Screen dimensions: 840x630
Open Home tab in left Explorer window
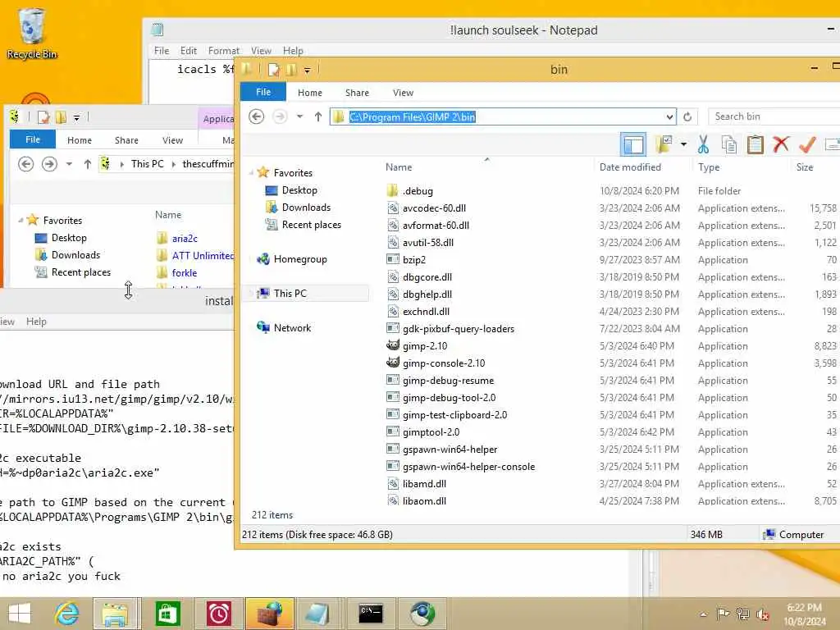point(80,139)
